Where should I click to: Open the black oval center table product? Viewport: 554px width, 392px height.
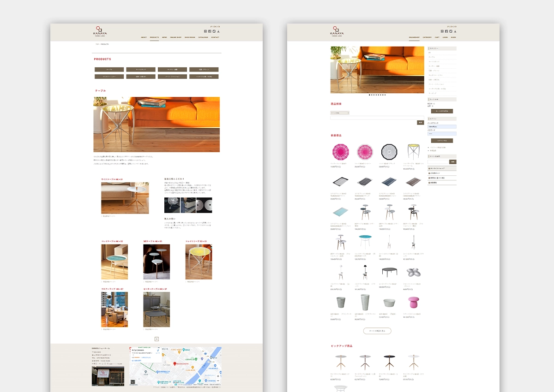pyautogui.click(x=390, y=273)
